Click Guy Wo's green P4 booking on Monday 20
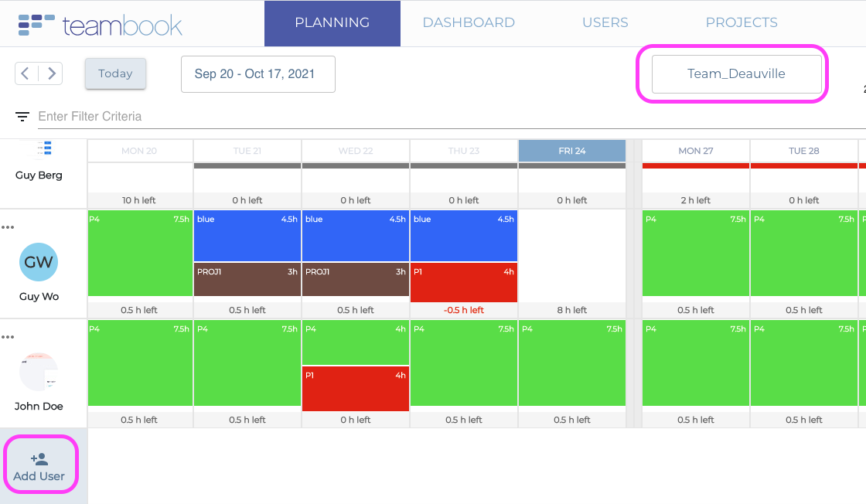 (140, 253)
